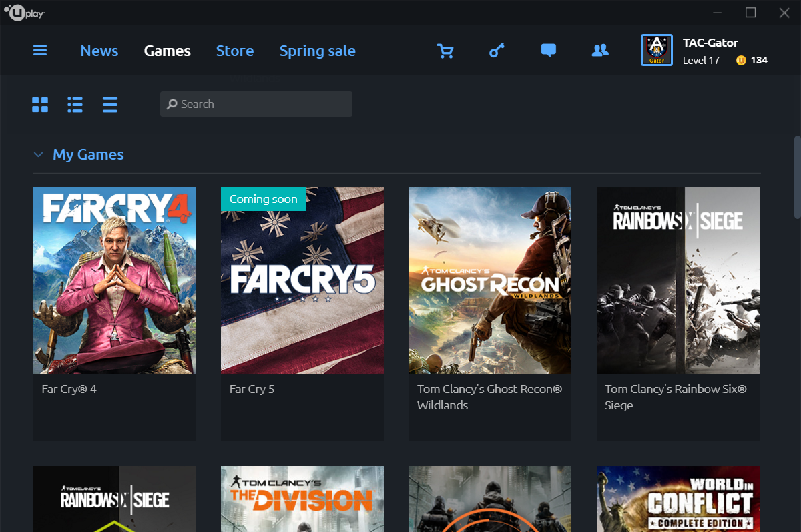
Task: Open the friends list icon
Action: (x=600, y=51)
